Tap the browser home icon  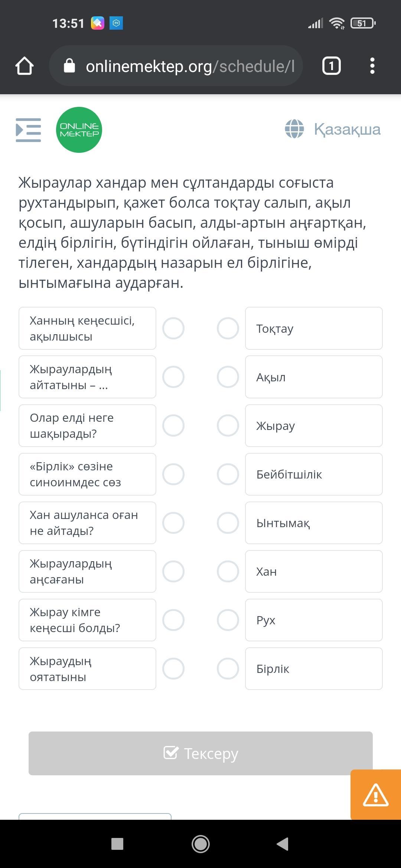tap(25, 66)
